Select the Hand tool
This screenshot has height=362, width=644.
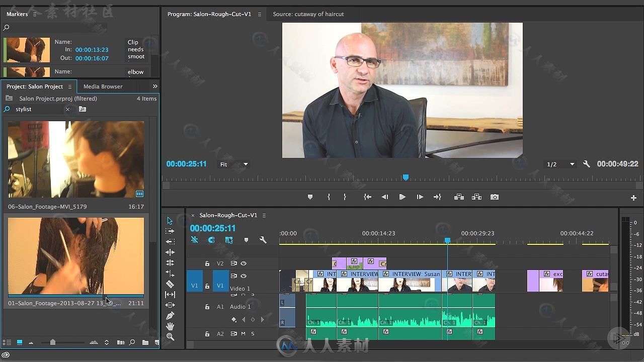point(170,326)
